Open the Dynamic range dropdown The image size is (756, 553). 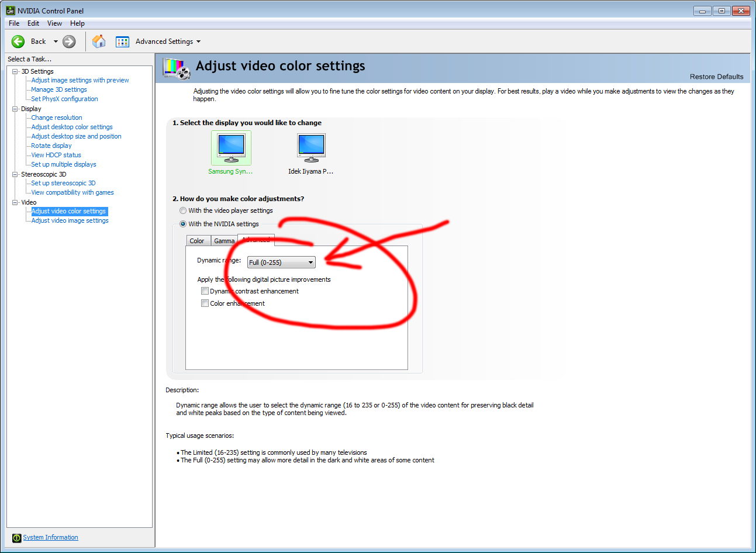tap(281, 262)
